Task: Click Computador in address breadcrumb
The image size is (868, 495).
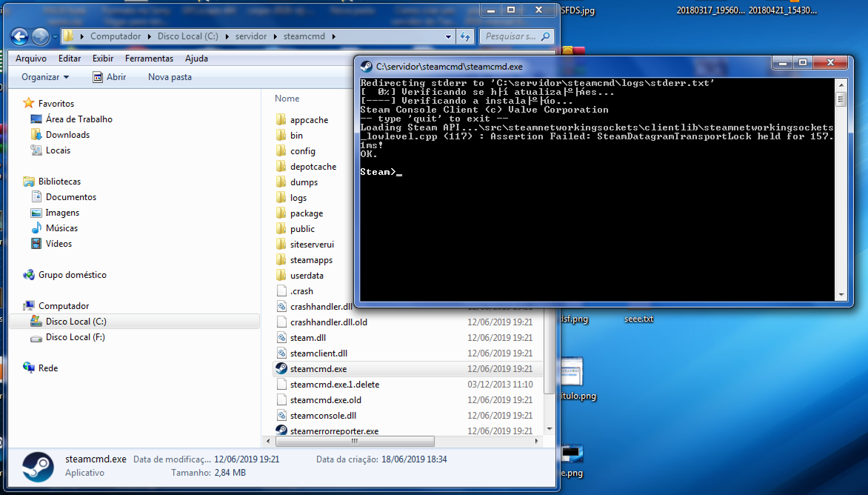Action: [115, 36]
